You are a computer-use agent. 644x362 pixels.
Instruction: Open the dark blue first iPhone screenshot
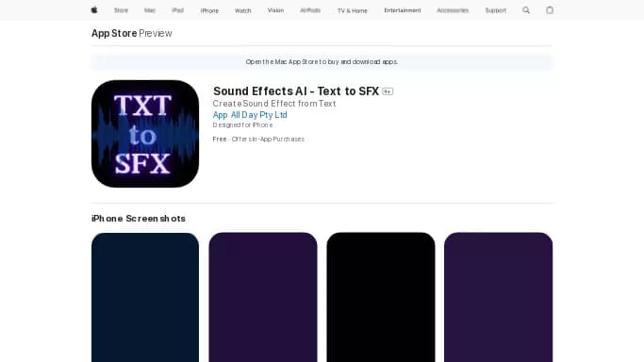pos(145,297)
